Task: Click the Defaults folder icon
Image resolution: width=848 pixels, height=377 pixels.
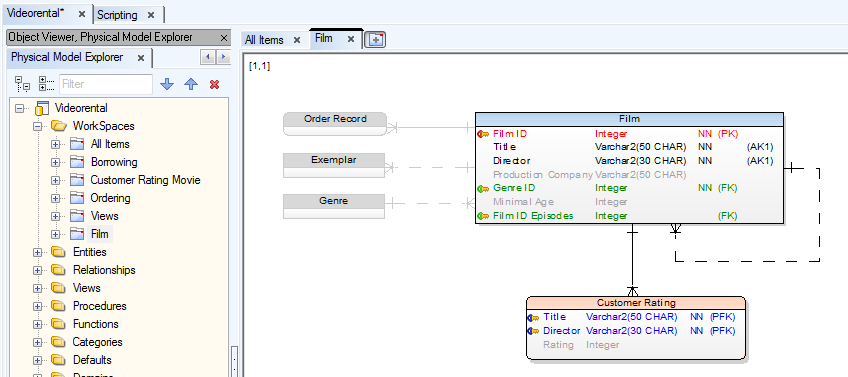Action: click(x=58, y=360)
